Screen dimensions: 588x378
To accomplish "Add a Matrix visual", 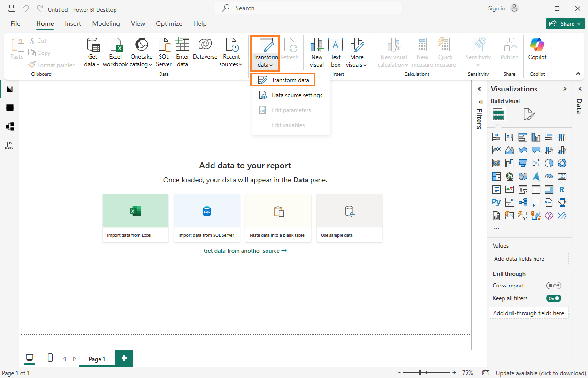I will click(549, 189).
